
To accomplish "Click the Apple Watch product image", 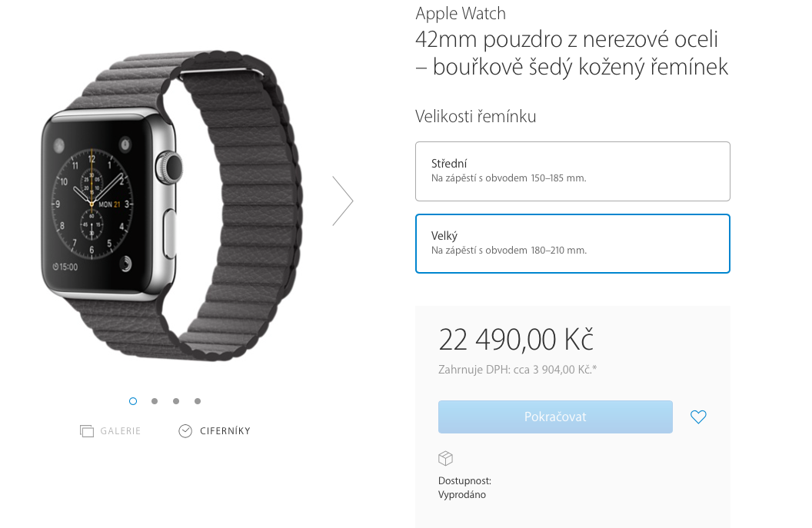I will (171, 205).
